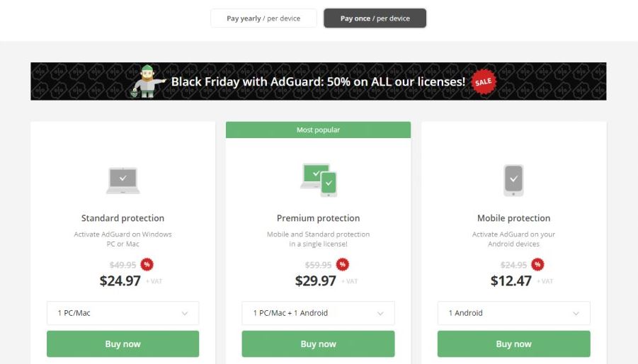The height and width of the screenshot is (364, 638).
Task: Click the AdGuard mascot character in banner
Action: click(x=147, y=81)
